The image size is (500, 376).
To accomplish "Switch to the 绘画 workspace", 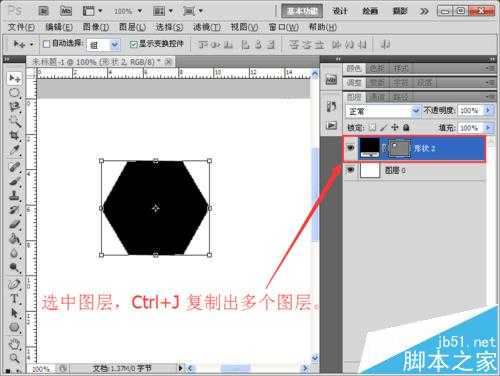I will [x=370, y=11].
